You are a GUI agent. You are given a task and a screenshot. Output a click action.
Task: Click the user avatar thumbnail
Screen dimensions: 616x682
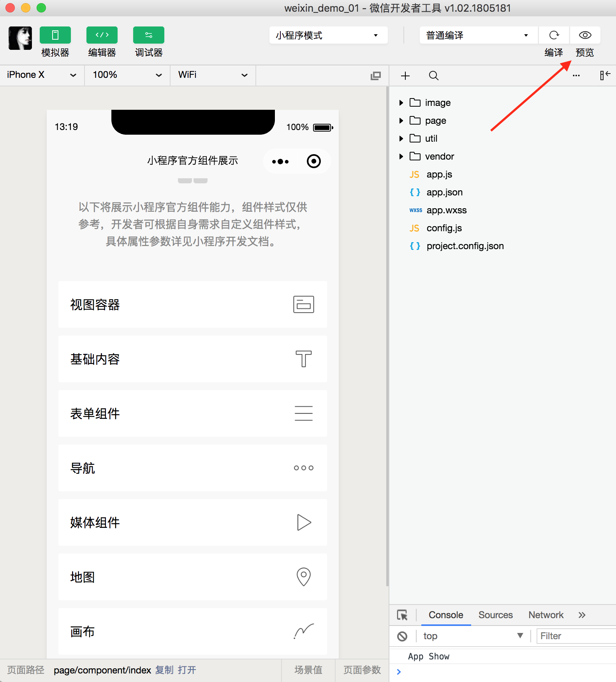coord(20,38)
